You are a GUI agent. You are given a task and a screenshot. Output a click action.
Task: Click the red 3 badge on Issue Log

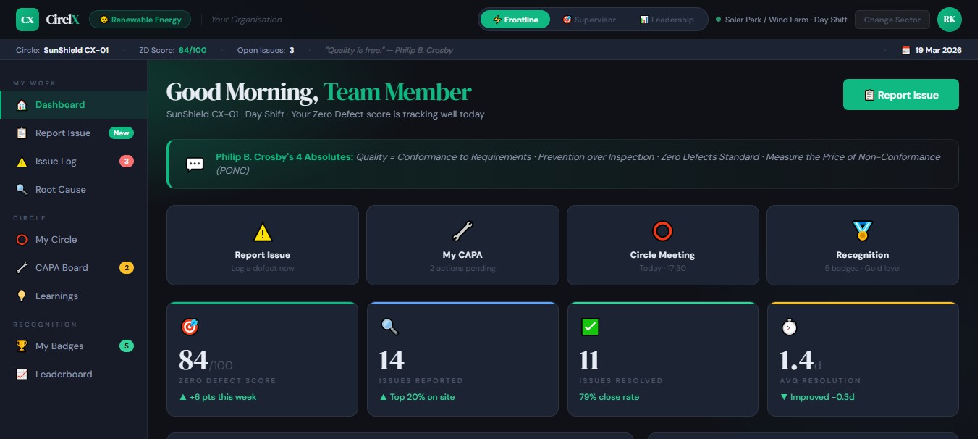point(127,162)
